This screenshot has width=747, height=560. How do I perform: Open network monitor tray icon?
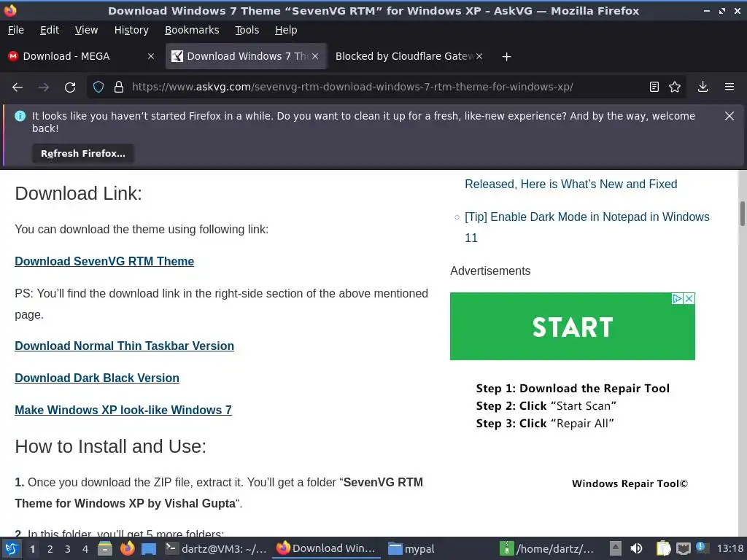click(683, 548)
